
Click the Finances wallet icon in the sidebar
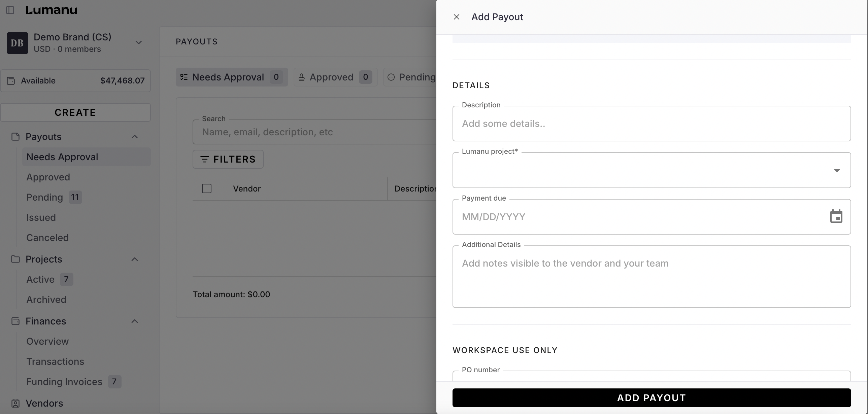[15, 321]
